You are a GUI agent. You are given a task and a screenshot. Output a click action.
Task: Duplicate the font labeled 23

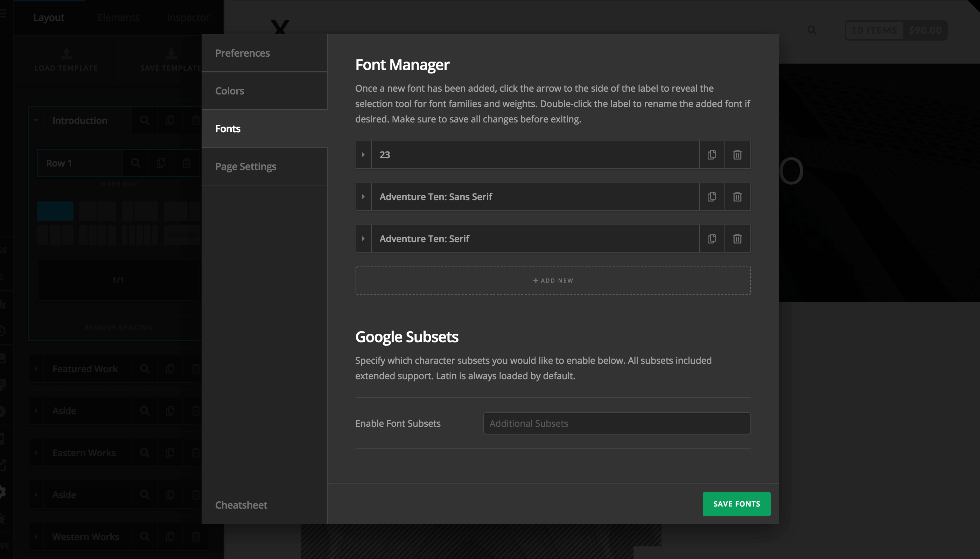click(712, 155)
